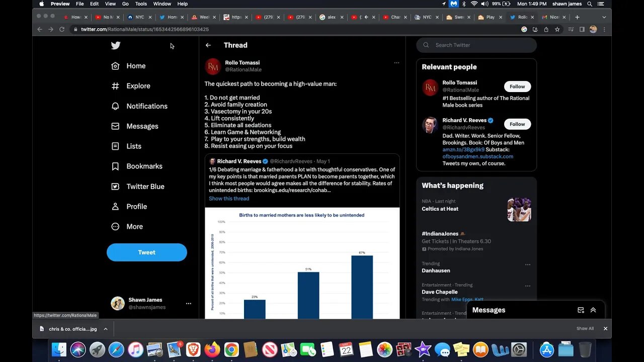
Task: Open Celtics at Heat trending item
Action: click(x=476, y=210)
